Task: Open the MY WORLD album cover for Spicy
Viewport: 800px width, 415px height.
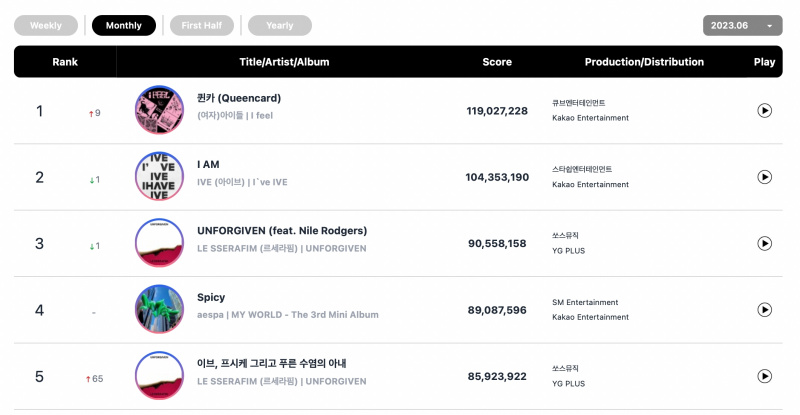Action: [159, 309]
